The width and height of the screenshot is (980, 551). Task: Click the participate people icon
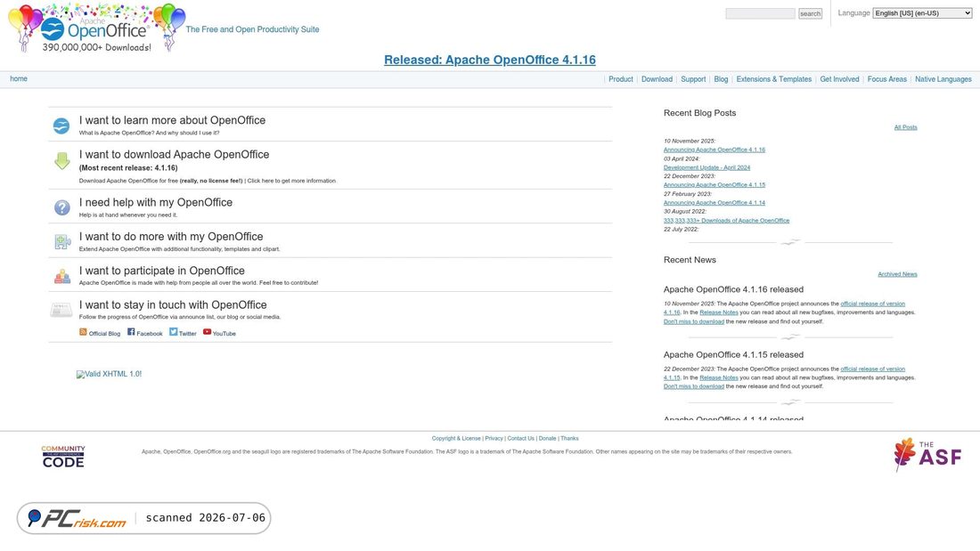[x=61, y=276]
